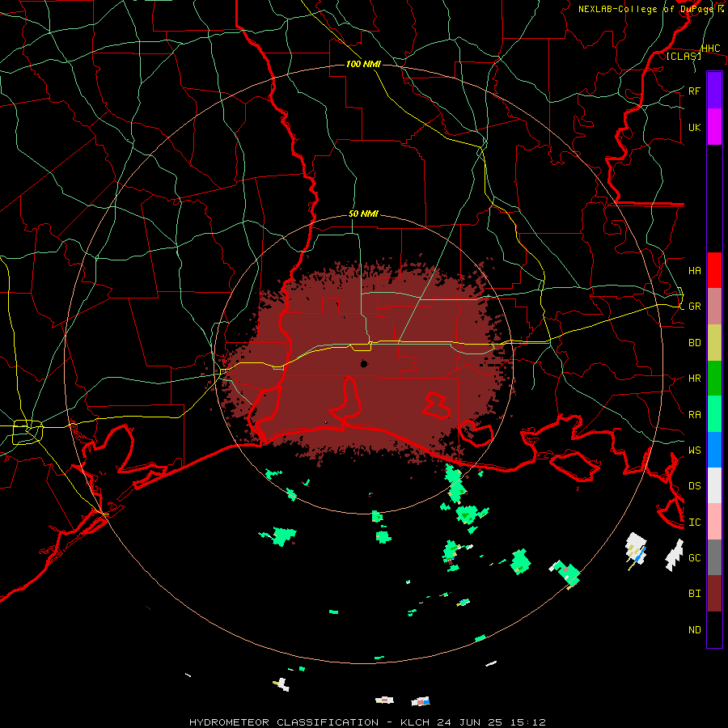This screenshot has width=728, height=728.
Task: Click the 100 NMI range ring label
Action: [x=363, y=64]
